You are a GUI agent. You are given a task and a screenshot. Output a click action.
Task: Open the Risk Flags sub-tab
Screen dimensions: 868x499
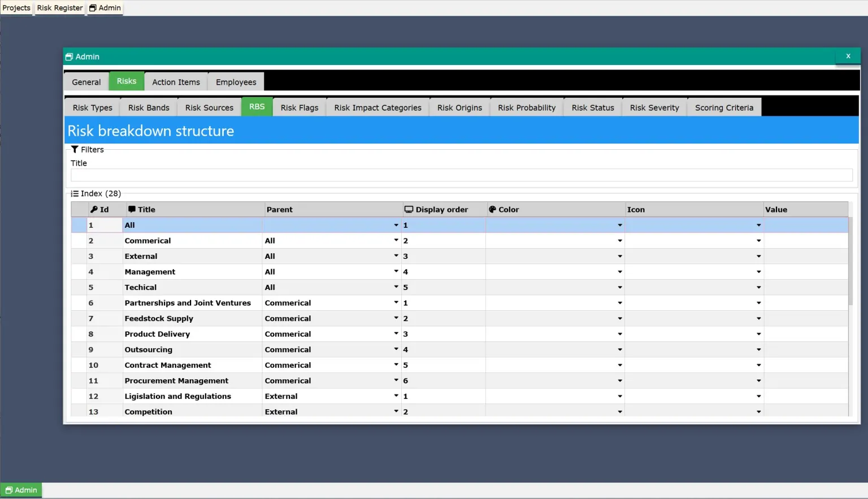pos(300,108)
